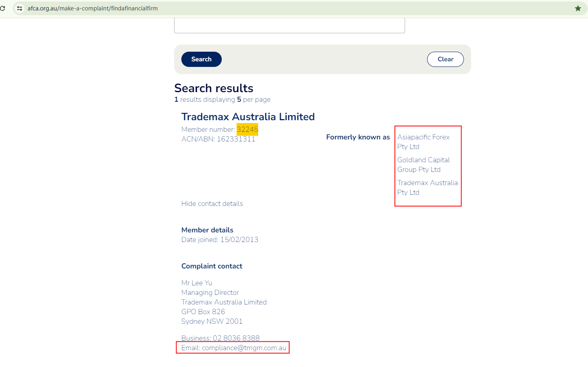
Task: Click the Formerly known as label
Action: (358, 137)
